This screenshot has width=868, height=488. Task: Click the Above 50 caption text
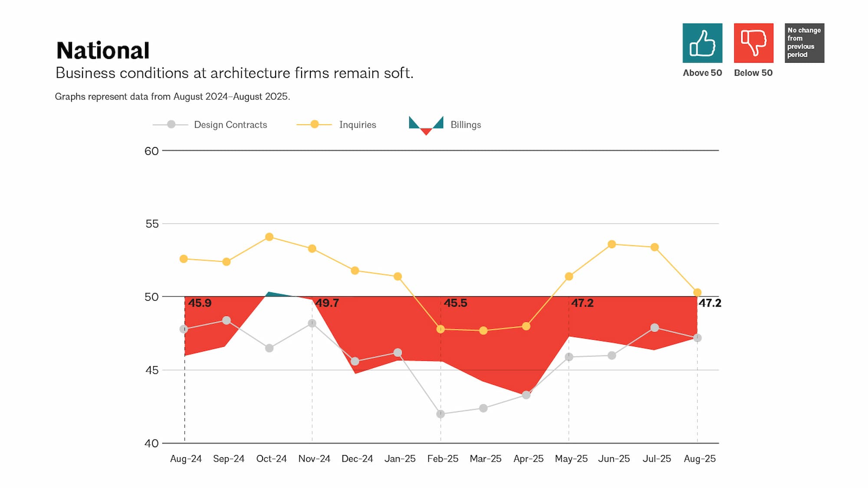pos(702,73)
